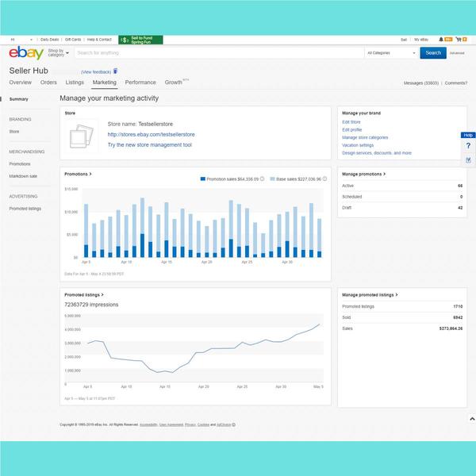This screenshot has height=476, width=476.
Task: Select Markdown sale in the sidebar
Action: pos(23,176)
